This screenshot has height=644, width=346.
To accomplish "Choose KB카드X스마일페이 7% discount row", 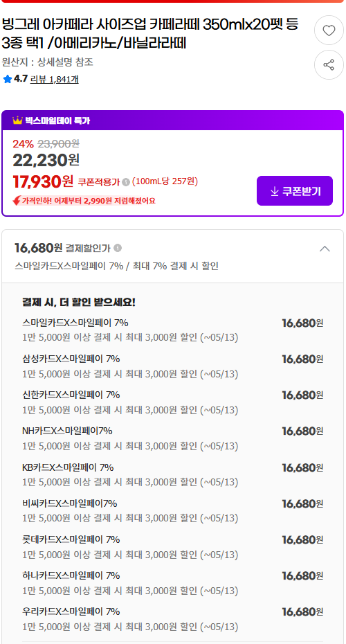I will tap(172, 474).
